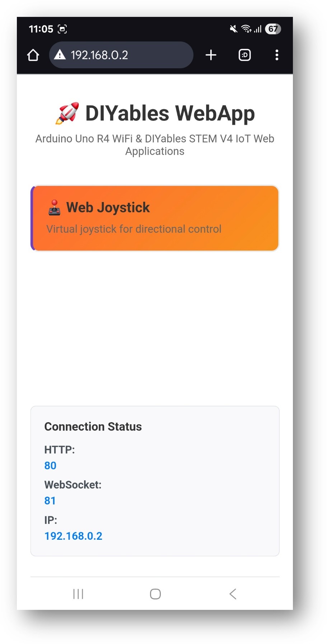Click the WebSocket port 81 link
The width and height of the screenshot is (327, 644).
[x=50, y=500]
